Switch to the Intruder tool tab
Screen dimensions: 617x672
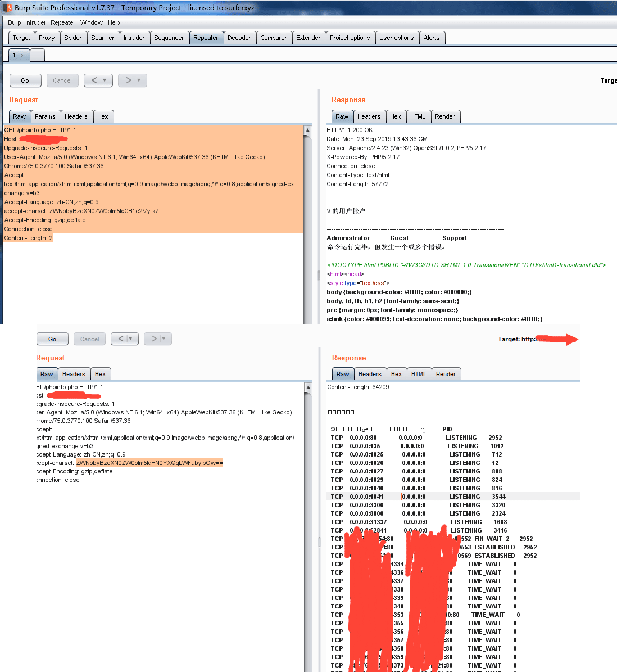(x=134, y=38)
